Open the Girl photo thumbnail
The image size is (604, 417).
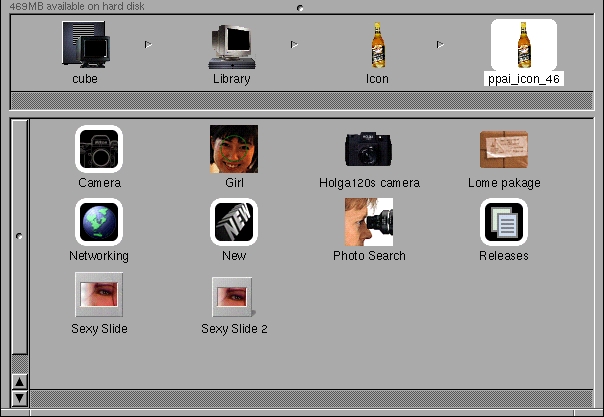tap(234, 149)
